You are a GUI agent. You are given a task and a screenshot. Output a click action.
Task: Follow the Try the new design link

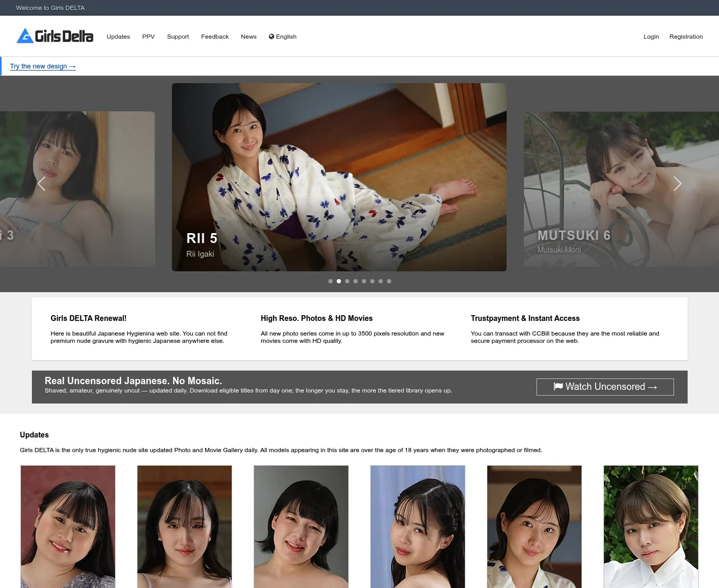click(43, 66)
